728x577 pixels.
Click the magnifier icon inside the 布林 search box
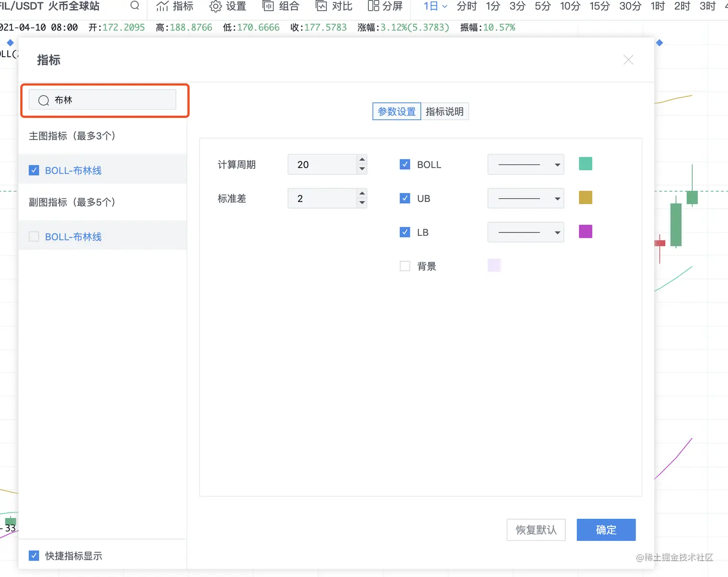point(43,100)
